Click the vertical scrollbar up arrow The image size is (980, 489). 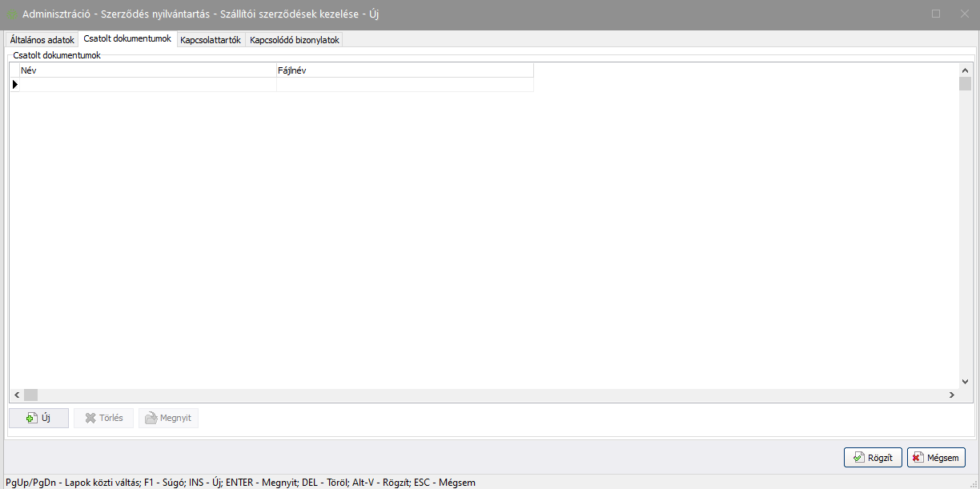965,70
